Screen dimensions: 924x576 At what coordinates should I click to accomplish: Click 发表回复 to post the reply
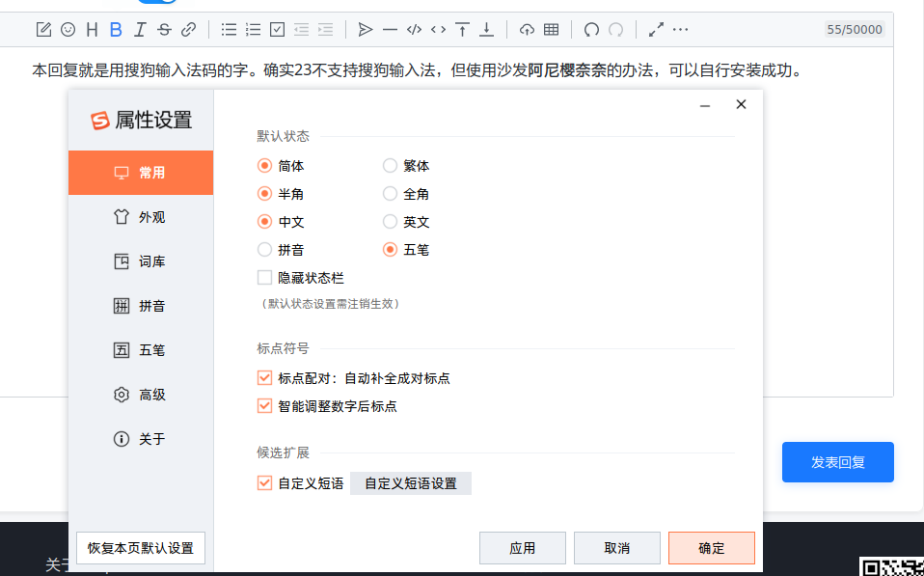[x=837, y=462]
